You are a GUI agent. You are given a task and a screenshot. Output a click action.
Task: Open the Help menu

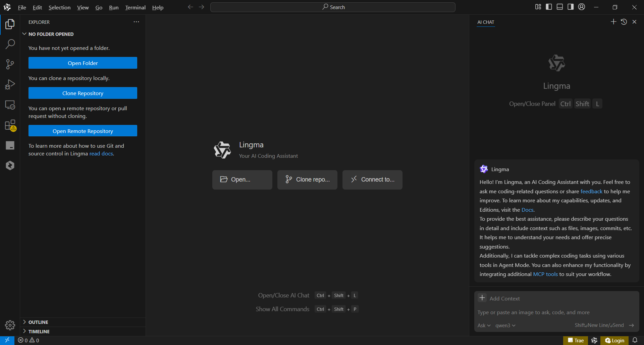click(x=158, y=7)
